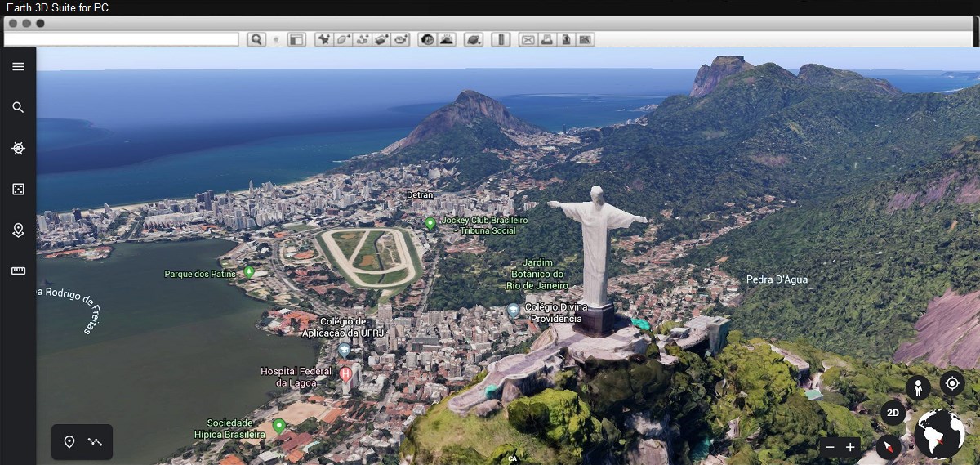Click the Parque dos Patins text label

200,274
